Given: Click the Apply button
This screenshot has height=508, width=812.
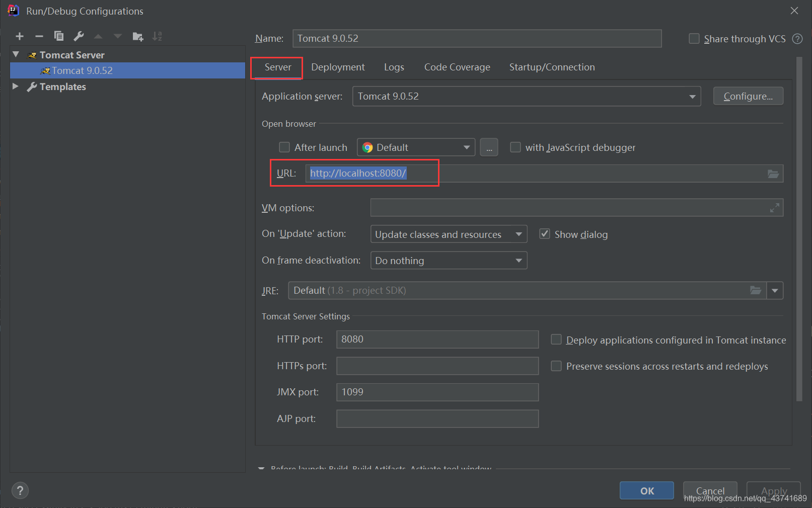Looking at the screenshot, I should 774,490.
